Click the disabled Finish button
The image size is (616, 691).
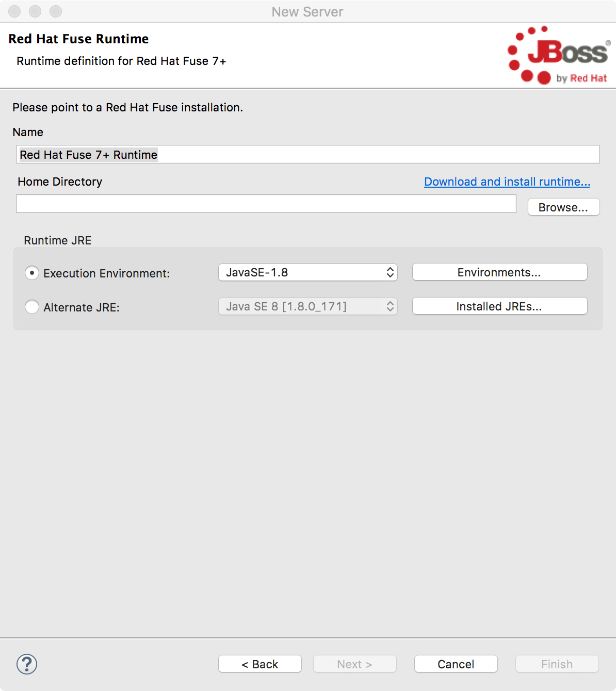tap(557, 664)
